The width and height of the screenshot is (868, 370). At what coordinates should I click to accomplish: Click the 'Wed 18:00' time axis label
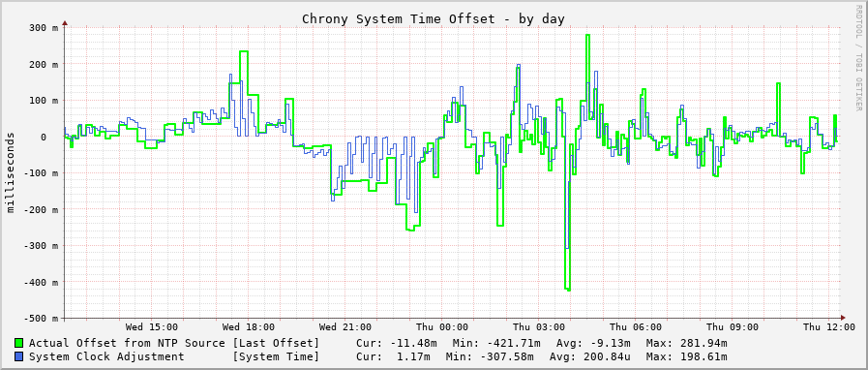click(249, 327)
